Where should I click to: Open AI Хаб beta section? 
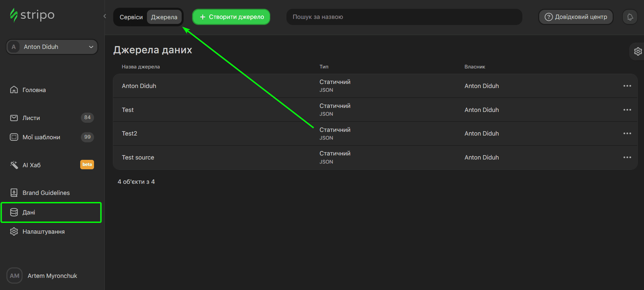[x=31, y=165]
